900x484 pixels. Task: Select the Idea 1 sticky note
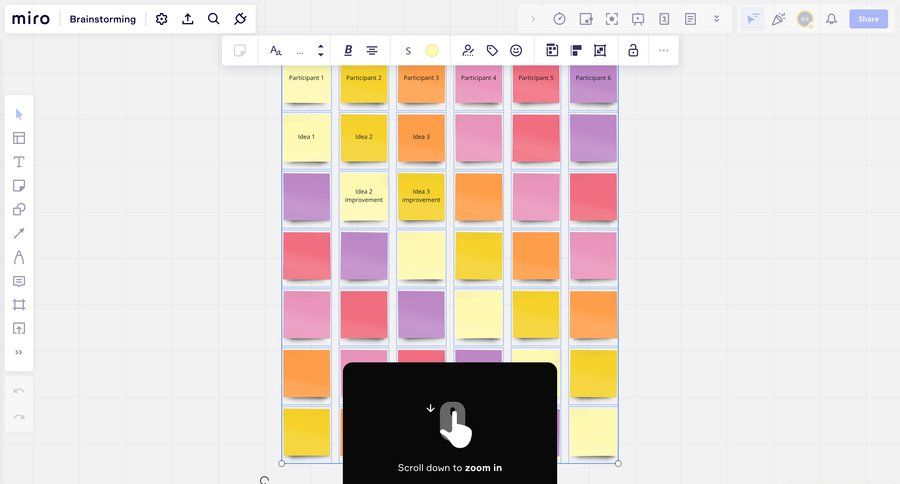point(307,138)
